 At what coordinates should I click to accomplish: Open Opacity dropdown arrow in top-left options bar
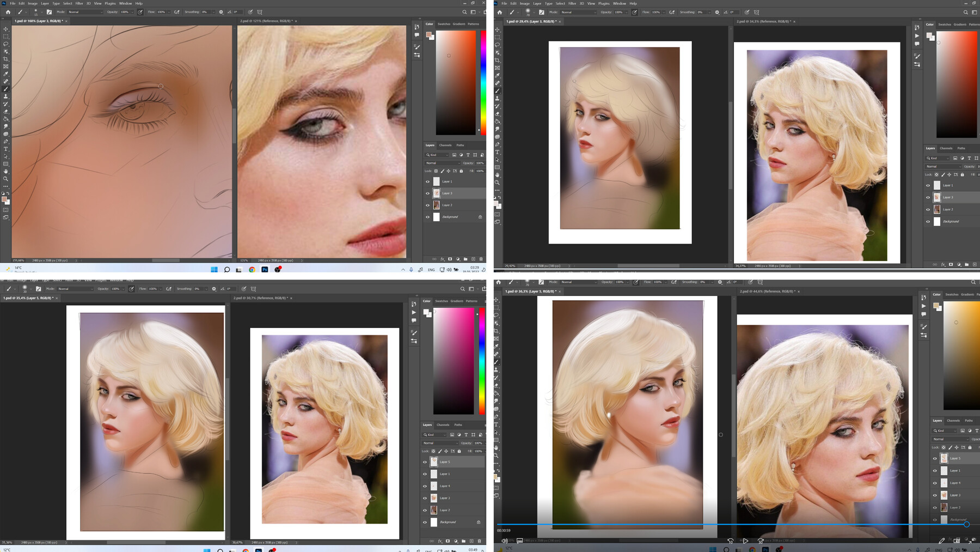pyautogui.click(x=132, y=12)
